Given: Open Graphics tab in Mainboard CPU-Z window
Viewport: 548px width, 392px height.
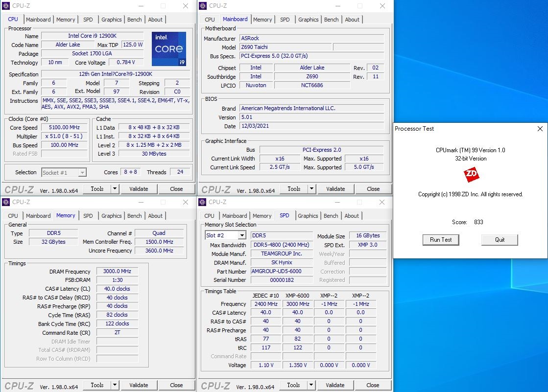Looking at the screenshot, I should click(x=308, y=20).
